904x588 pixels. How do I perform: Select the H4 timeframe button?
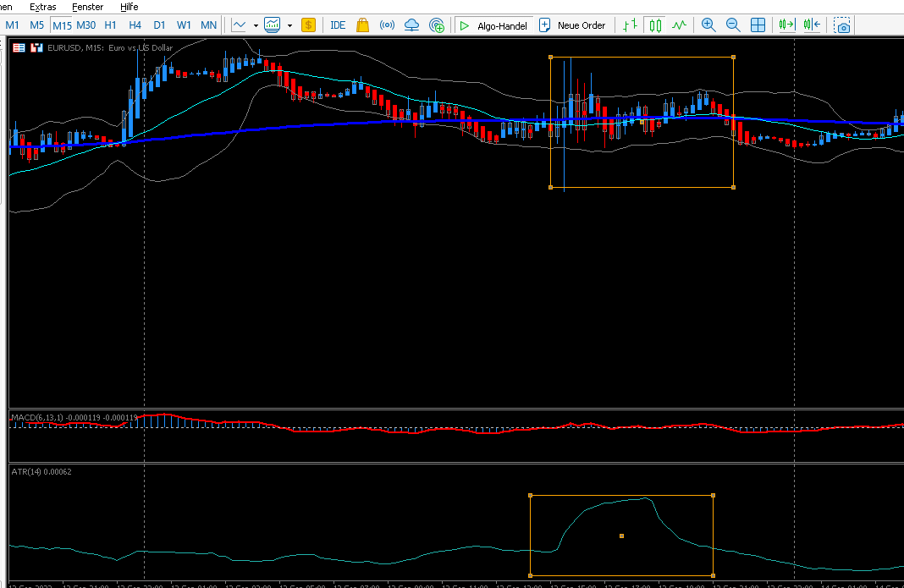point(135,25)
